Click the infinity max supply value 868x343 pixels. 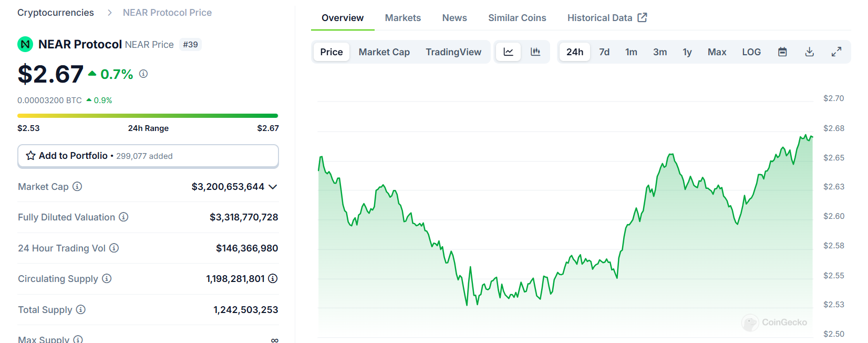pos(274,340)
